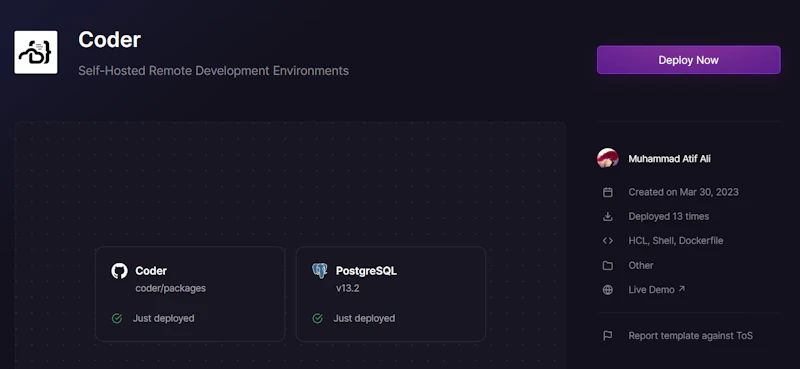Click Muhammad Atif Ali's avatar
Image resolution: width=800 pixels, height=369 pixels.
tap(608, 159)
